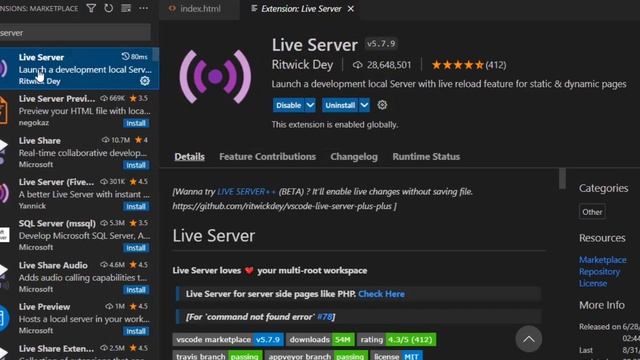Install the Live Share extension
This screenshot has width=640, height=360.
coord(136,165)
